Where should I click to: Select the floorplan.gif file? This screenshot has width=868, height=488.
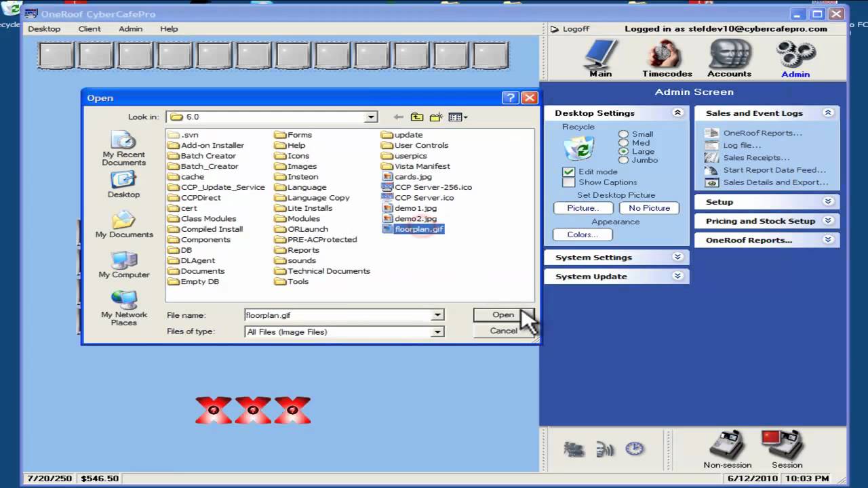tap(413, 229)
